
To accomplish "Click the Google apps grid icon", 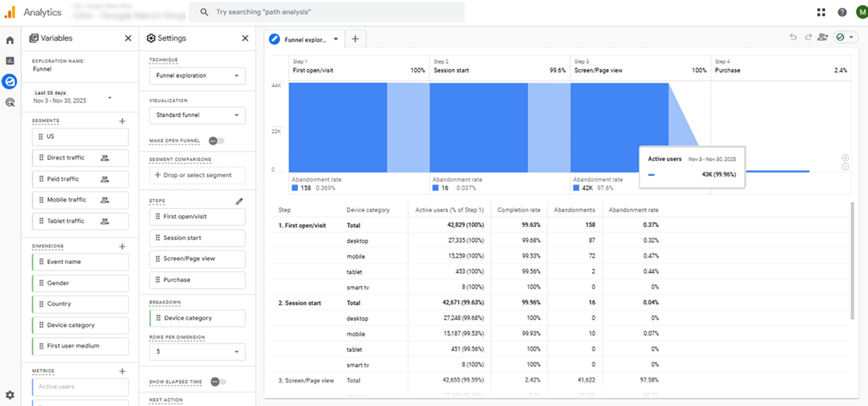I will point(821,12).
